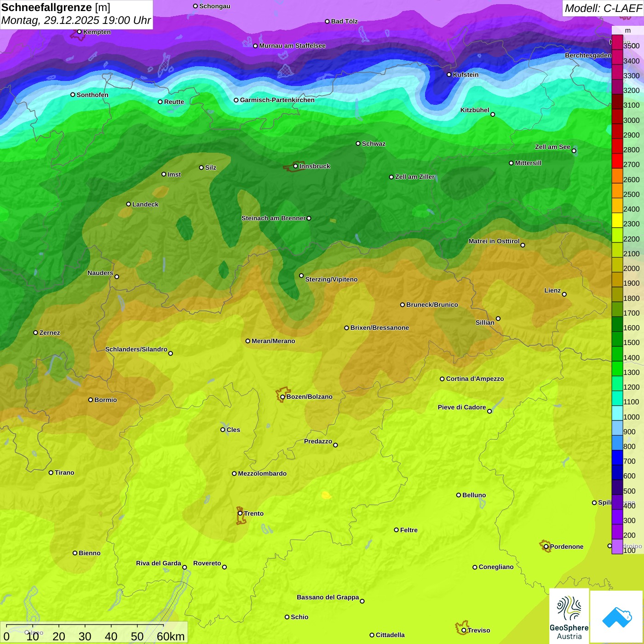Click the 'Modell: C-LAEF' label

(603, 8)
